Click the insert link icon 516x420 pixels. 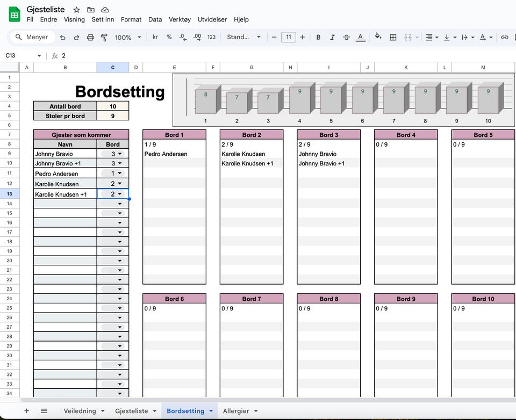click(504, 38)
